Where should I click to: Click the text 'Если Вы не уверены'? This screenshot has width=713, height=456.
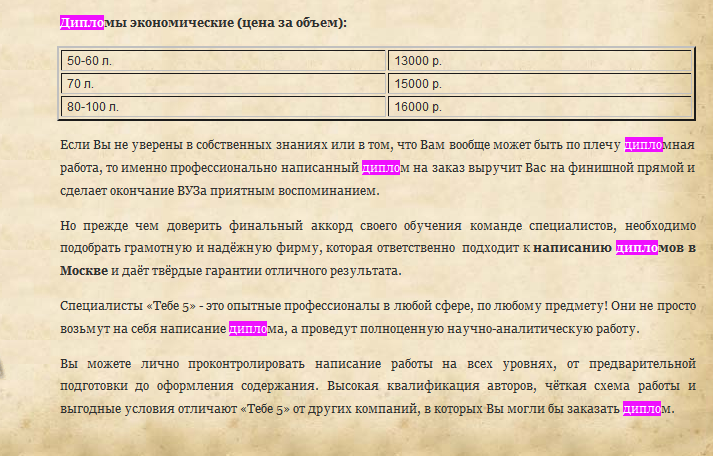pos(121,145)
